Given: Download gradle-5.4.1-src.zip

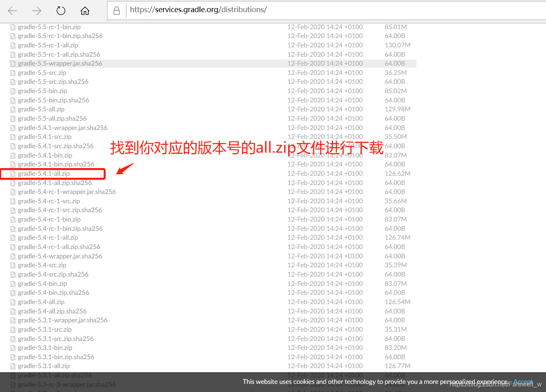Looking at the screenshot, I should (45, 137).
